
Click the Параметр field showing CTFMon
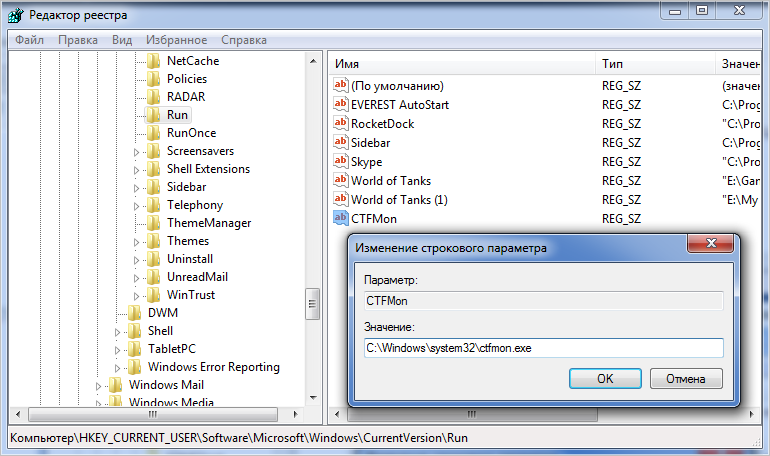point(544,301)
